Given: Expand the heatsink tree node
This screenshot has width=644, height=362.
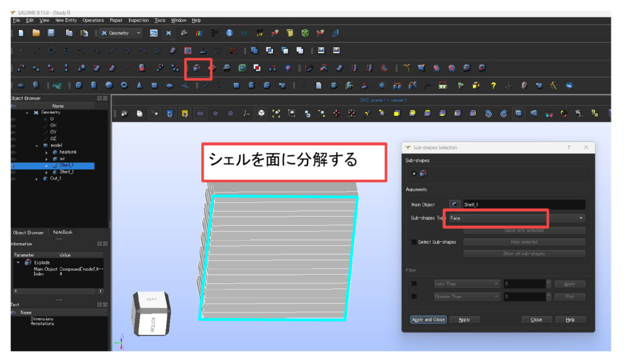Looking at the screenshot, I should coord(47,152).
